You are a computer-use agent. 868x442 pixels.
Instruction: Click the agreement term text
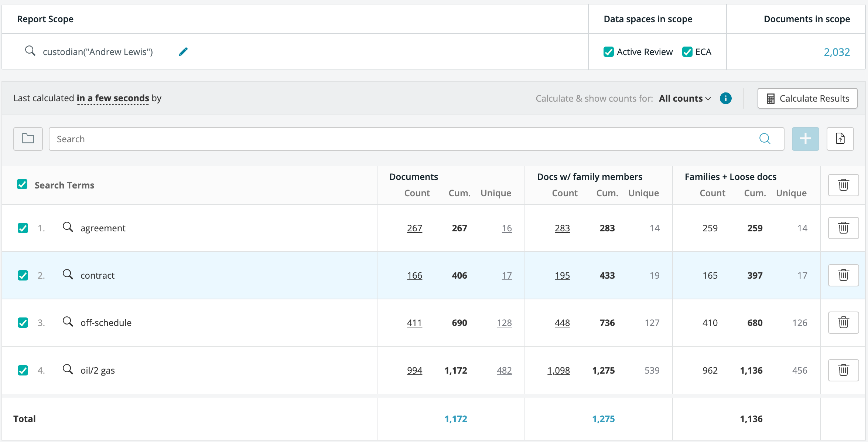[x=103, y=228]
